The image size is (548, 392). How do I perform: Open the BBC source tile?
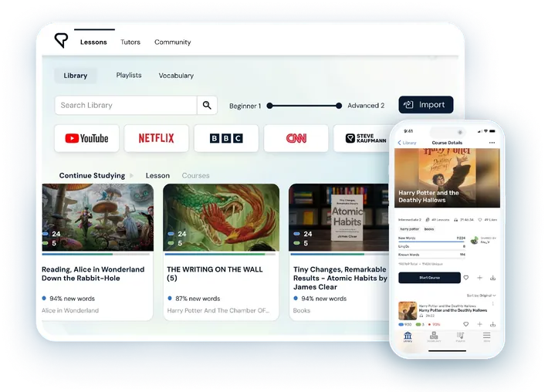coord(226,138)
